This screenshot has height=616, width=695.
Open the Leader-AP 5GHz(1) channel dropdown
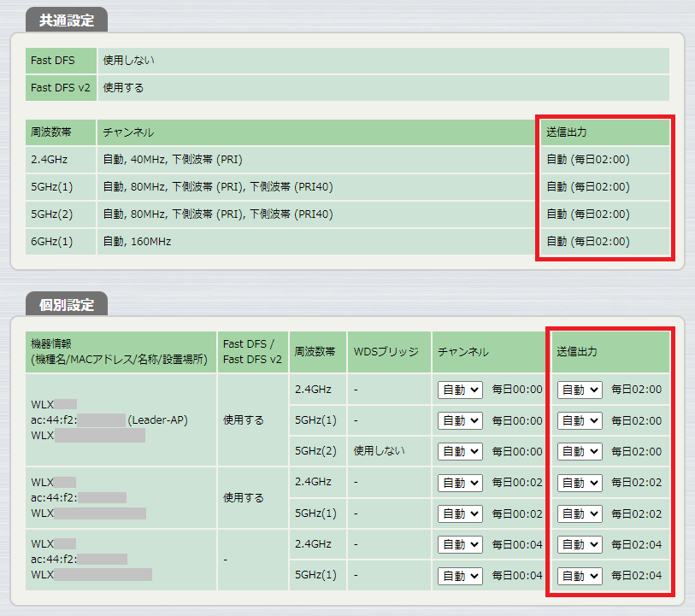click(x=460, y=420)
